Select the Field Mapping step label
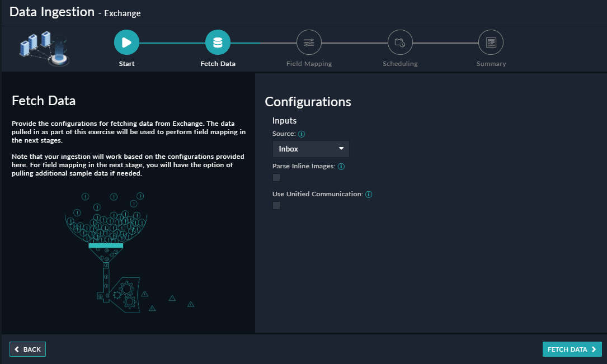The image size is (607, 364). point(309,64)
